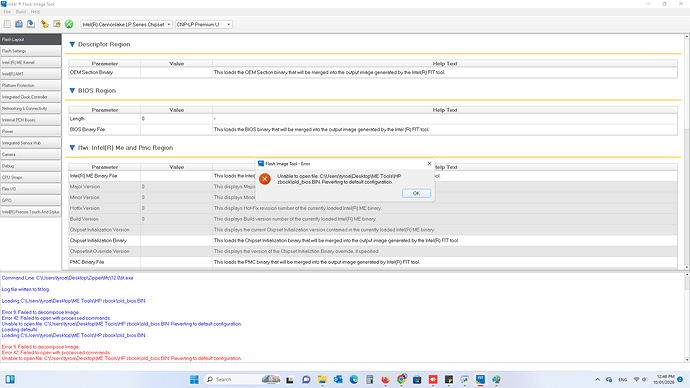Switch to the Integrated Clock Controller tab
Viewport: 690px width, 388px height.
(30, 97)
